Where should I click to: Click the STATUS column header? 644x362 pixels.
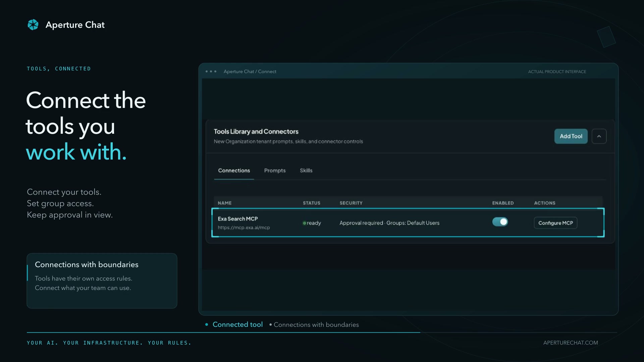click(312, 203)
